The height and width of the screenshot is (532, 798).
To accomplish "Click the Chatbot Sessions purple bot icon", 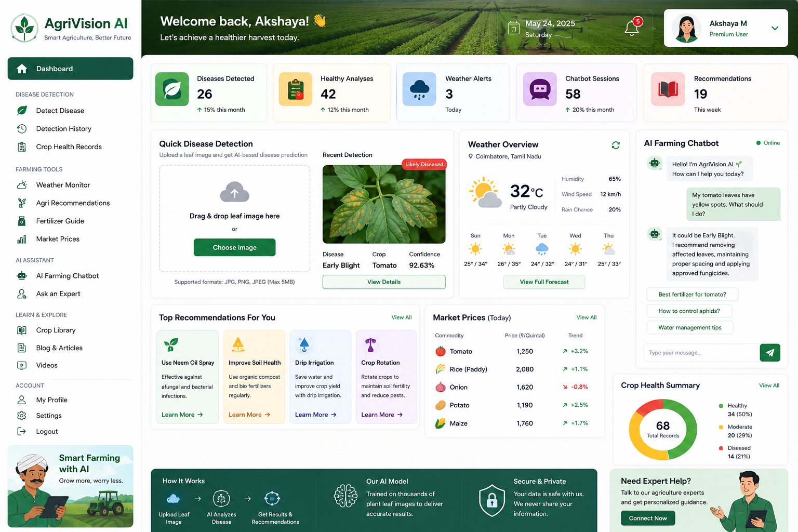I will 540,89.
